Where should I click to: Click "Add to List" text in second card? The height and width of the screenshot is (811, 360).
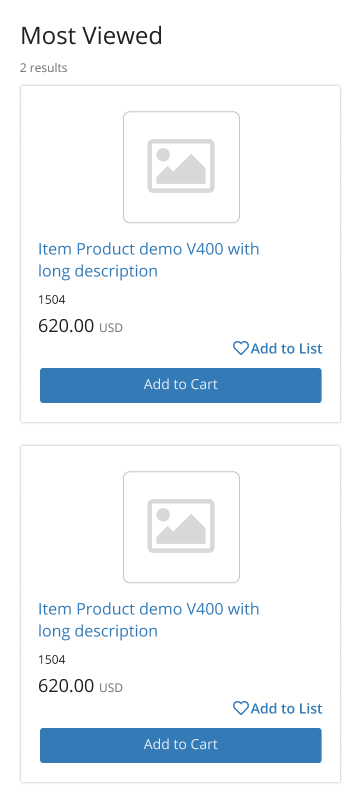[x=287, y=709]
